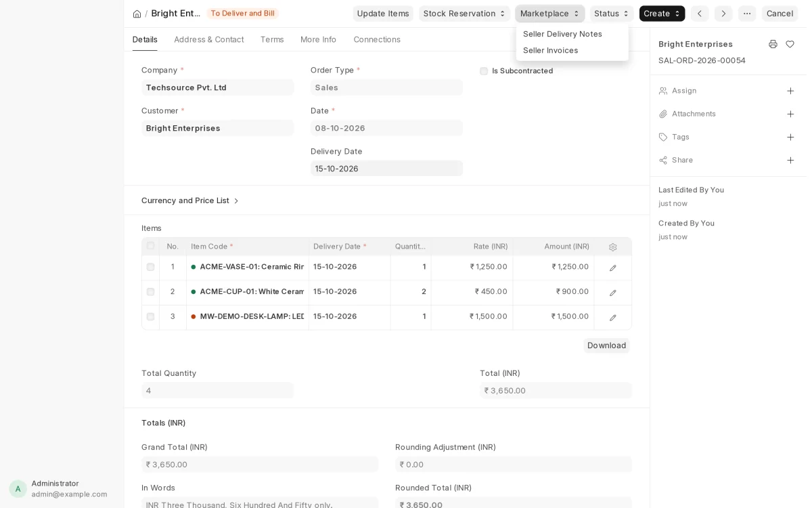Collapse the Marketplace dropdown
This screenshot has height=508, width=812.
[550, 14]
